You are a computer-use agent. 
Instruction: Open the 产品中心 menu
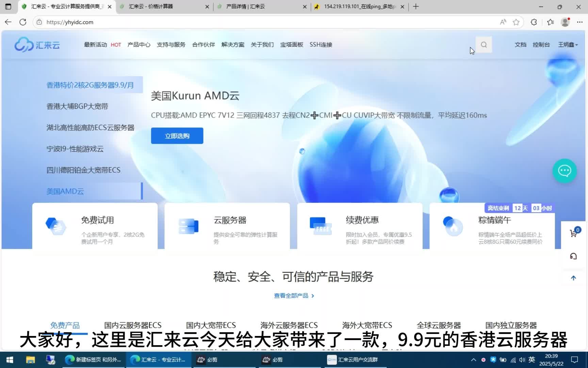[x=139, y=45]
